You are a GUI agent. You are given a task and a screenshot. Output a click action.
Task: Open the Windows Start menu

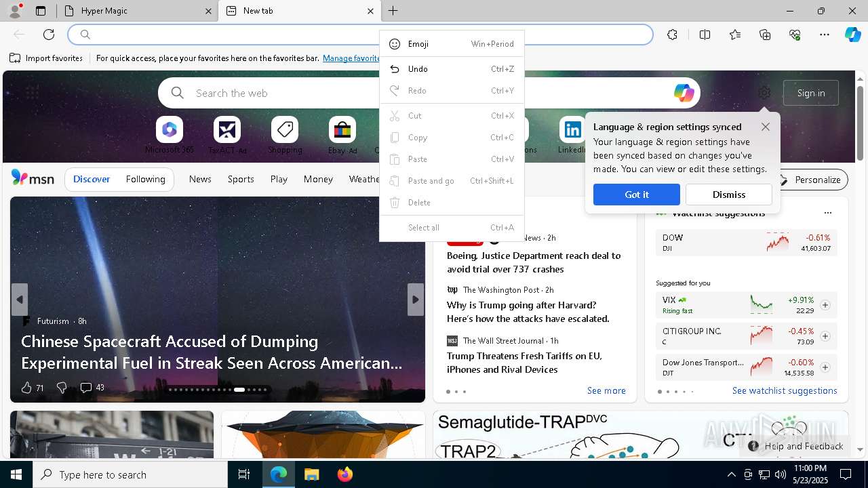(16, 474)
